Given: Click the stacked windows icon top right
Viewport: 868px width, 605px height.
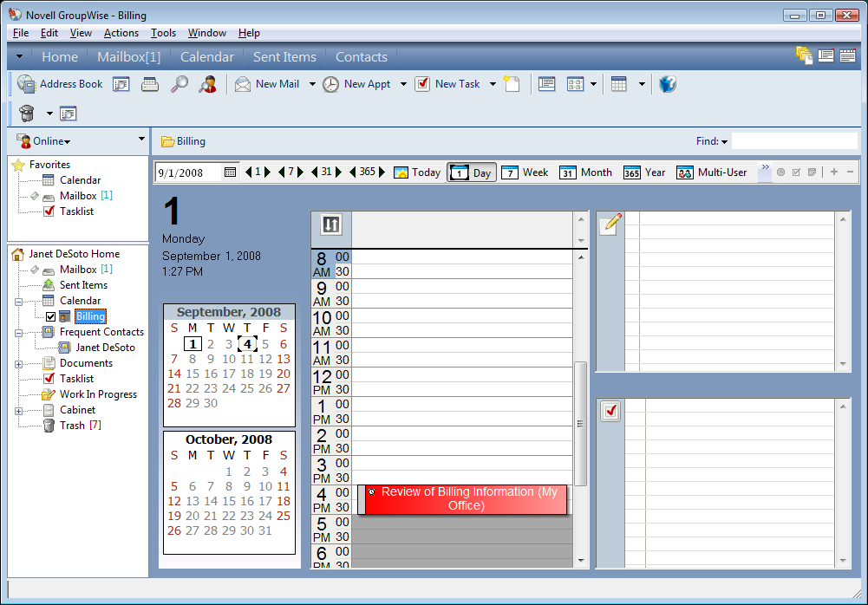Looking at the screenshot, I should point(804,55).
